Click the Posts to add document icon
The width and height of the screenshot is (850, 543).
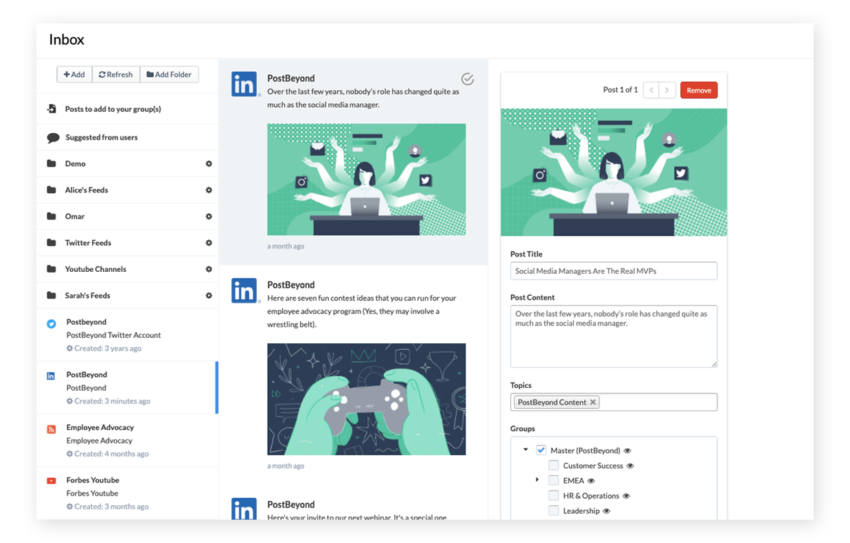click(x=51, y=108)
